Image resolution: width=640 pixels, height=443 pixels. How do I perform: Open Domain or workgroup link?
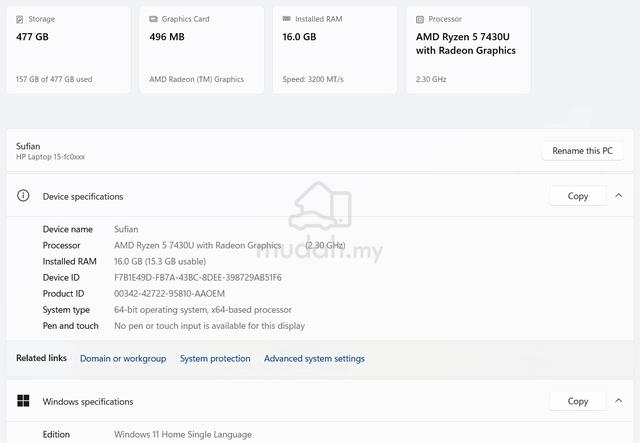click(x=123, y=358)
